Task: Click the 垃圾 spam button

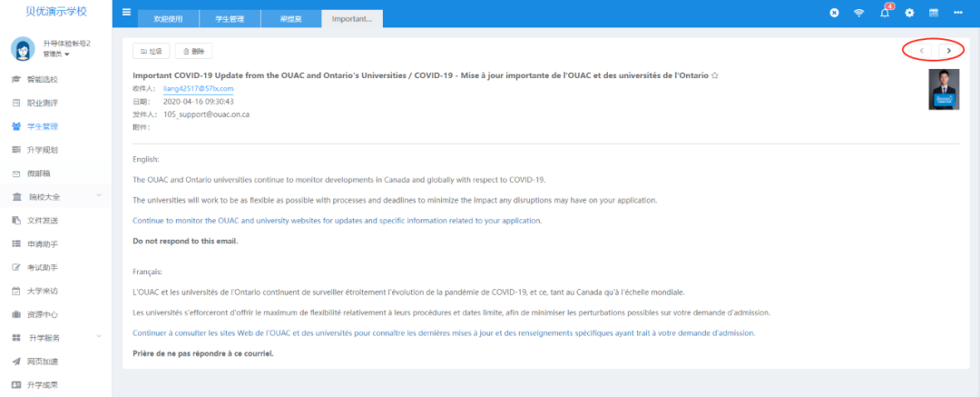Action: click(x=151, y=51)
